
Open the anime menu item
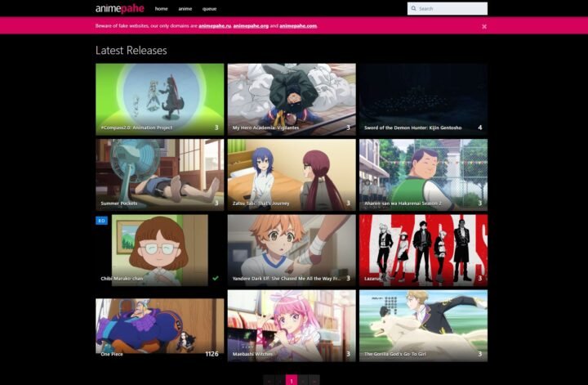click(185, 9)
